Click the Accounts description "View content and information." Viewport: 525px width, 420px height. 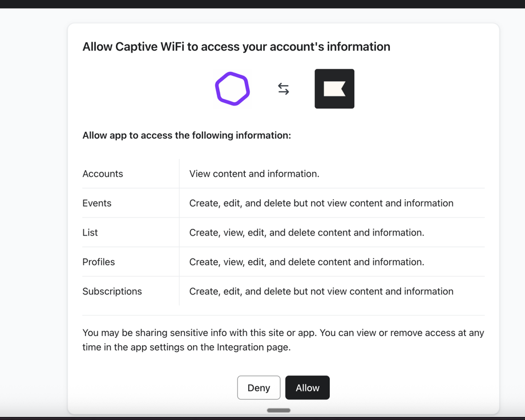click(x=254, y=173)
